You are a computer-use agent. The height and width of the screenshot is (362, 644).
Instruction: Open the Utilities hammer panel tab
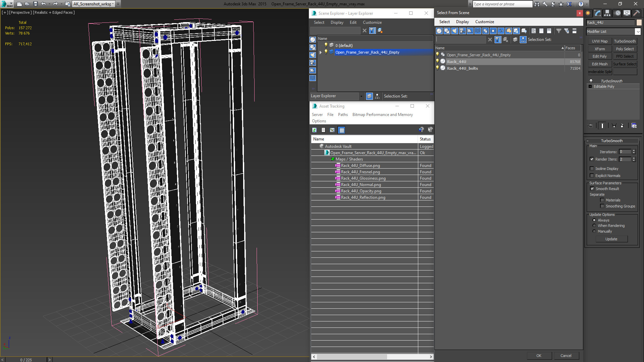[x=636, y=13]
